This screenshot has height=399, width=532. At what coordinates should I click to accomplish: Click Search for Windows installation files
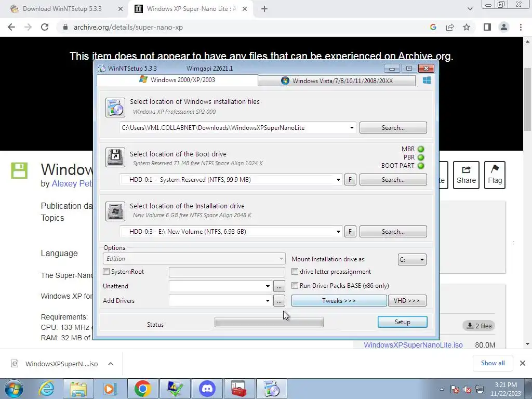pyautogui.click(x=393, y=128)
